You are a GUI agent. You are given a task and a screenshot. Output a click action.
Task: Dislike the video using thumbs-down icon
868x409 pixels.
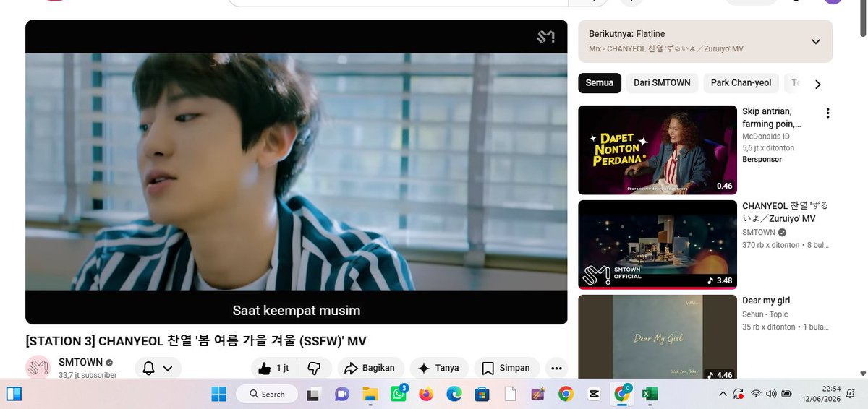pos(314,368)
